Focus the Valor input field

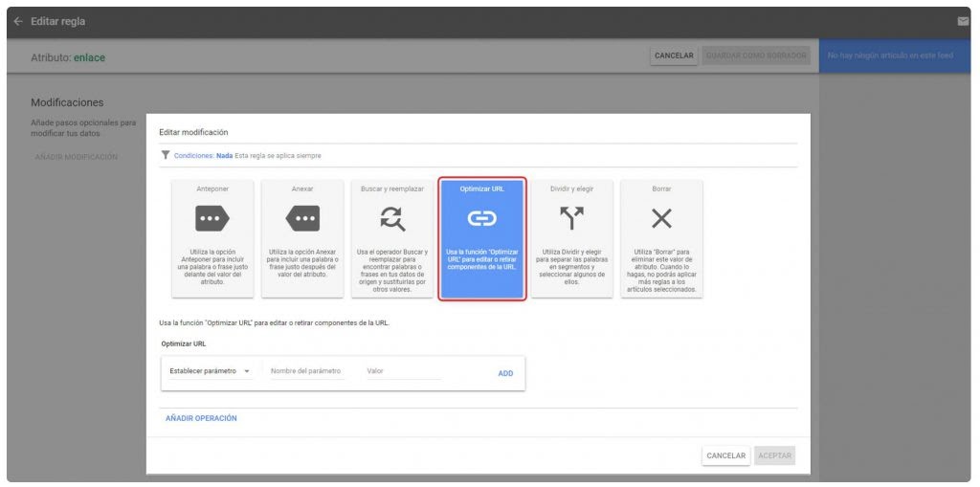pyautogui.click(x=403, y=371)
